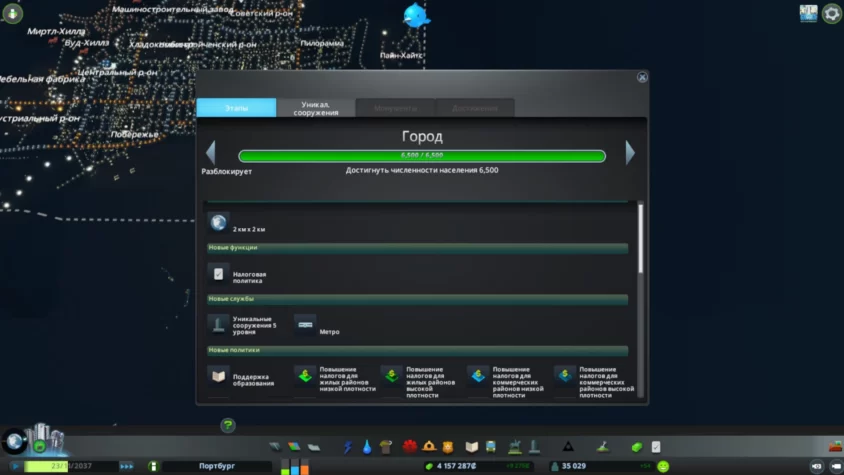Click the city name Портбург
Image resolution: width=844 pixels, height=475 pixels.
click(x=217, y=466)
